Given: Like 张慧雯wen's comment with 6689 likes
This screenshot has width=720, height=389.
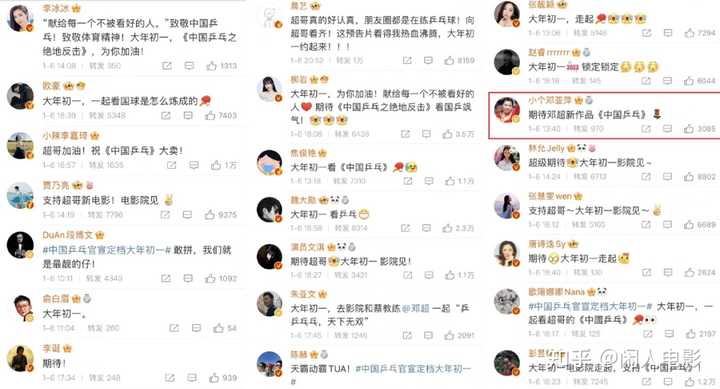Looking at the screenshot, I should [689, 225].
